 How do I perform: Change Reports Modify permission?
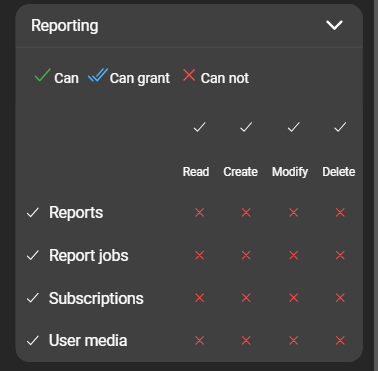(x=293, y=212)
